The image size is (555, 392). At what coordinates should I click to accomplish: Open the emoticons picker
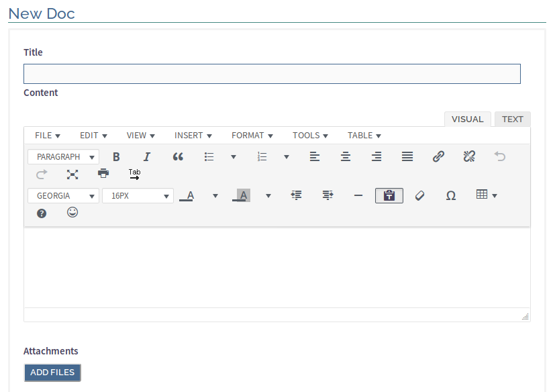point(72,213)
